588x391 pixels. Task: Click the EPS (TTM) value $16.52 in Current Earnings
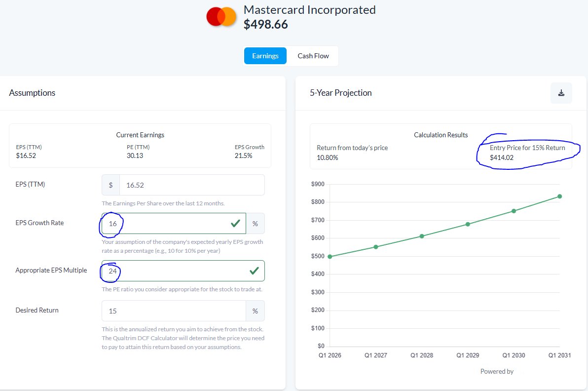pyautogui.click(x=26, y=156)
